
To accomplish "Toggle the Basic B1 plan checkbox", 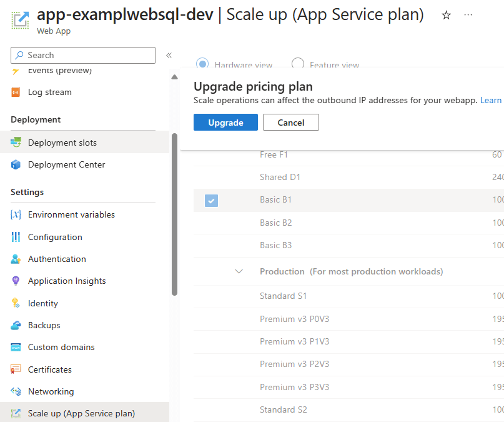I will coord(212,200).
